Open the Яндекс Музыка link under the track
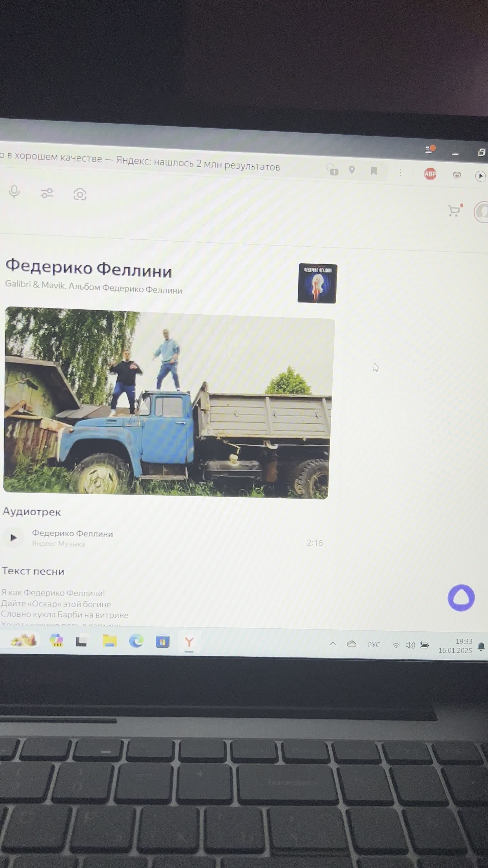488x868 pixels. [59, 544]
